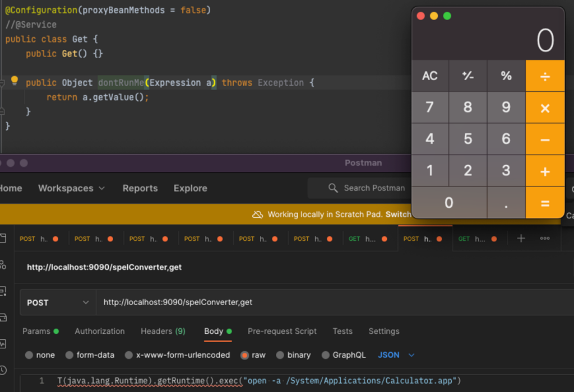Select the GraphQL body type radio button

click(326, 355)
